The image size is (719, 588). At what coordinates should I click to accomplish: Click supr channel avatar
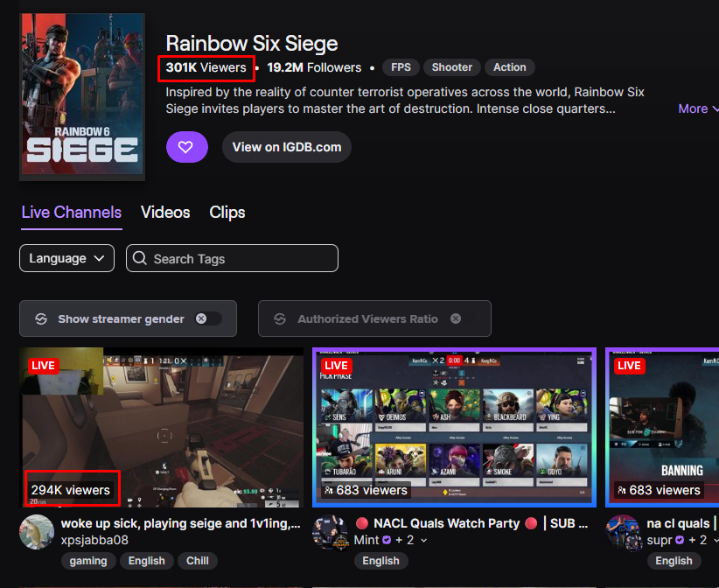click(x=623, y=532)
